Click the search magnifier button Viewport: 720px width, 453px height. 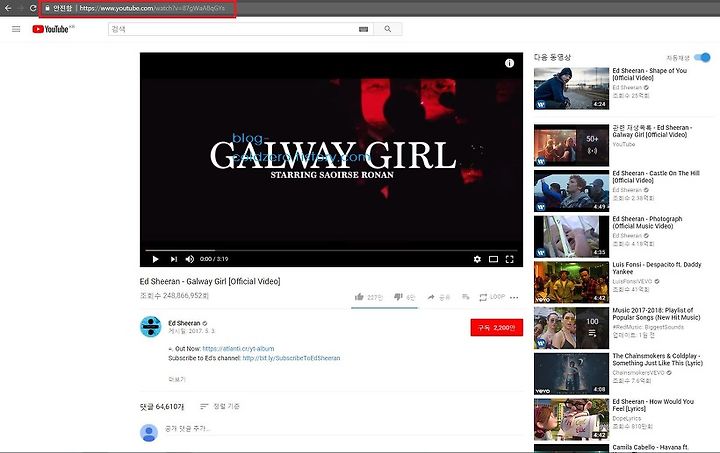388,29
